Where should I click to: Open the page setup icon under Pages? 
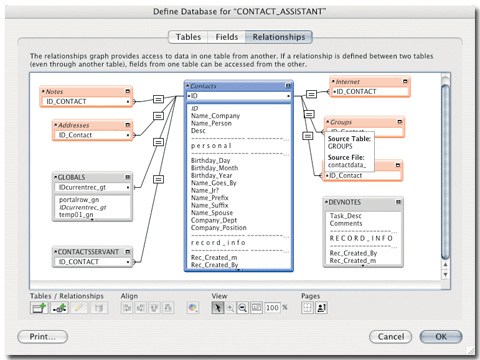321,308
